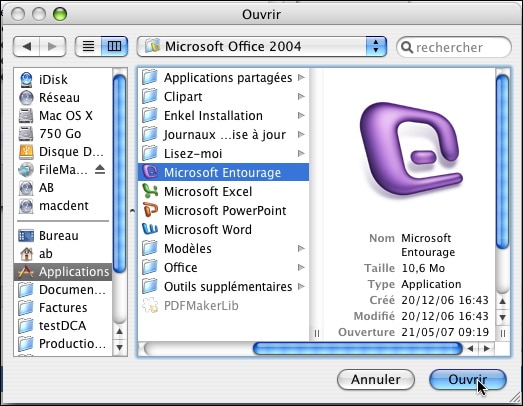This screenshot has height=406, width=523.
Task: Go back with the left arrow button
Action: pos(26,46)
